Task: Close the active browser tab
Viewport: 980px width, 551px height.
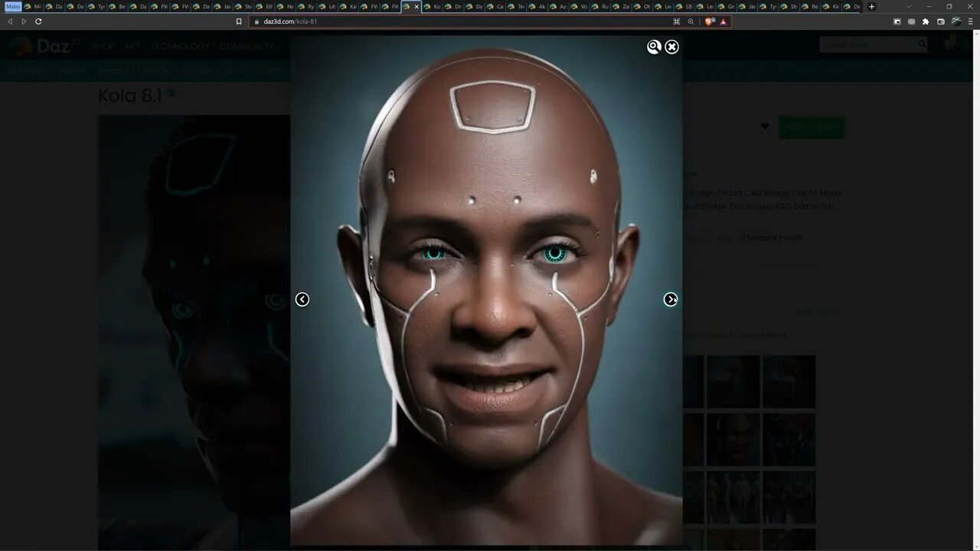Action: [x=416, y=6]
